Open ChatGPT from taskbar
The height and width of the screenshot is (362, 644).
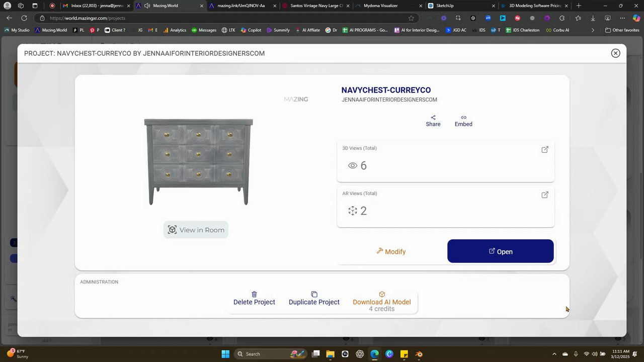(360, 354)
